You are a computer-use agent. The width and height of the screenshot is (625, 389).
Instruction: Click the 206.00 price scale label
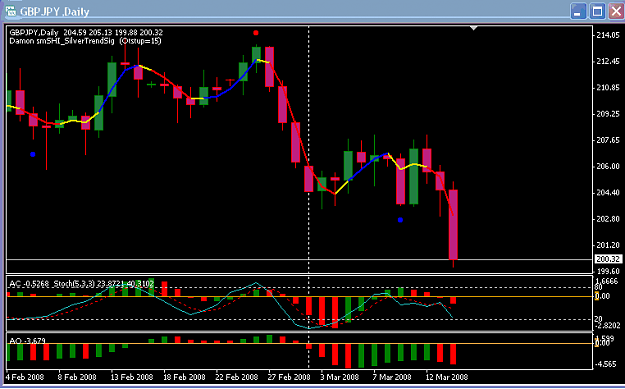point(608,167)
